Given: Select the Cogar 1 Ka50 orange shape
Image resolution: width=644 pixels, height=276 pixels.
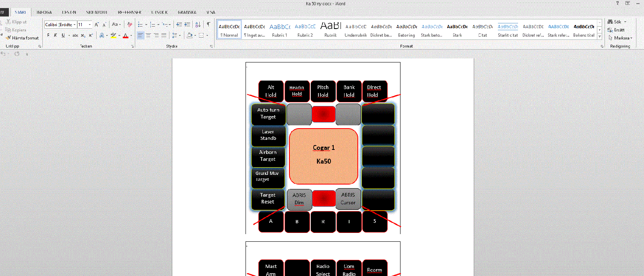Looking at the screenshot, I should pos(324,156).
